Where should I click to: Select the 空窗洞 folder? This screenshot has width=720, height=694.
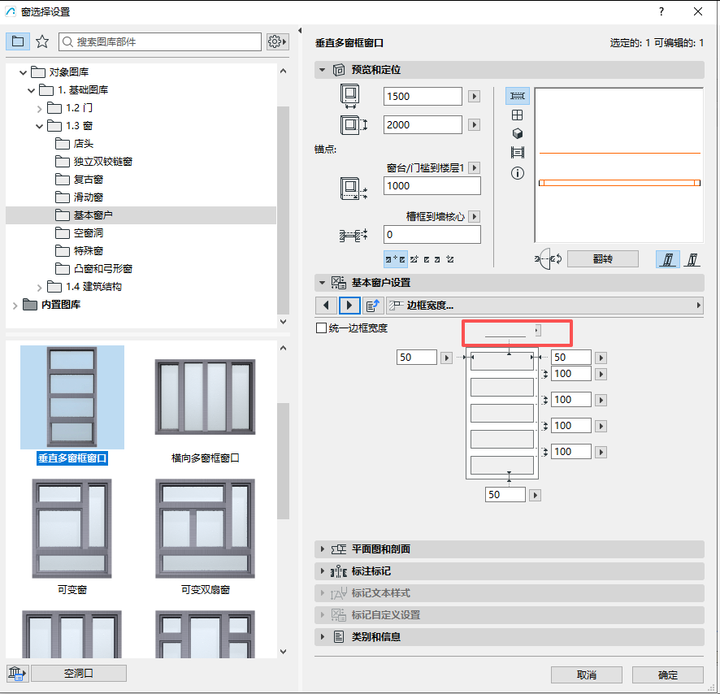pyautogui.click(x=79, y=233)
